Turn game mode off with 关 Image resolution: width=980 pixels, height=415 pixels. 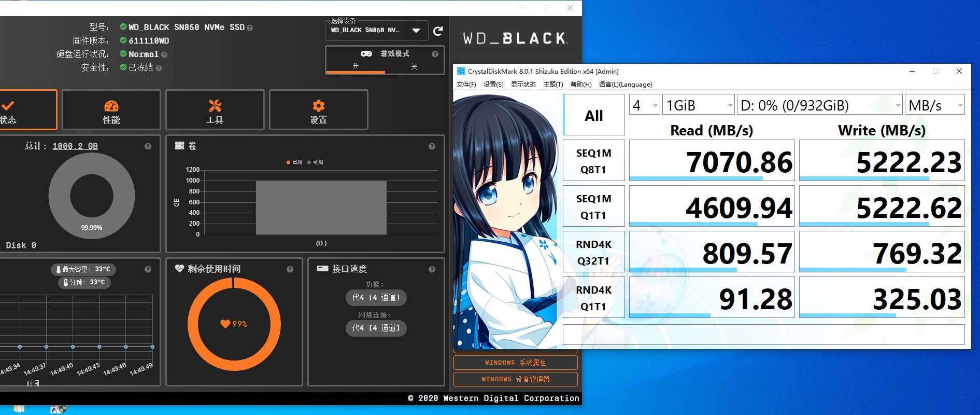[x=414, y=66]
